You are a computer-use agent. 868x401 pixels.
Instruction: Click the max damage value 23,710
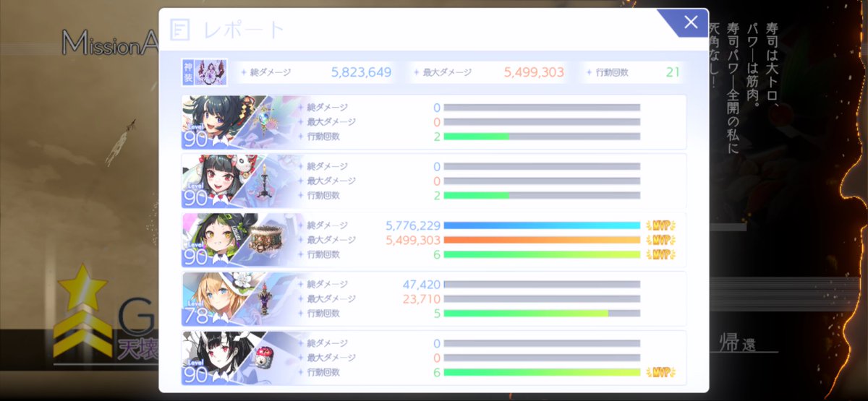(x=423, y=298)
